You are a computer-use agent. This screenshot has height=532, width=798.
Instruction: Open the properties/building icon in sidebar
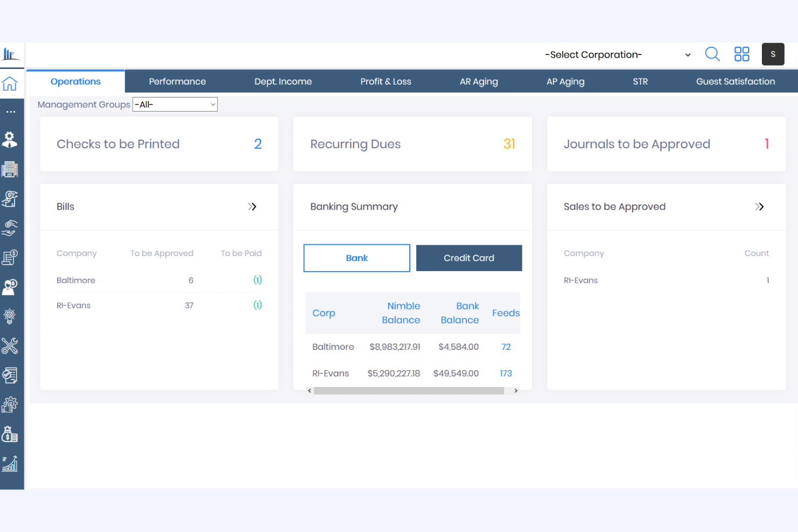coord(11,169)
